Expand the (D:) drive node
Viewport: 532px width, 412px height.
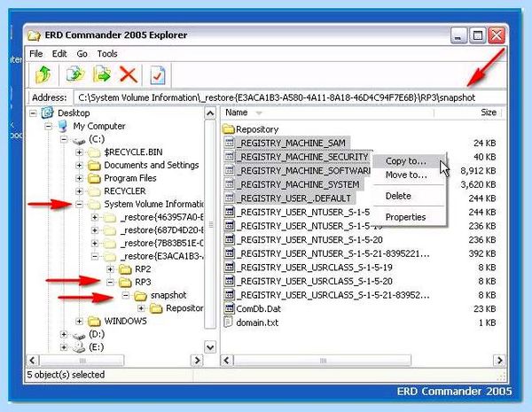click(64, 334)
